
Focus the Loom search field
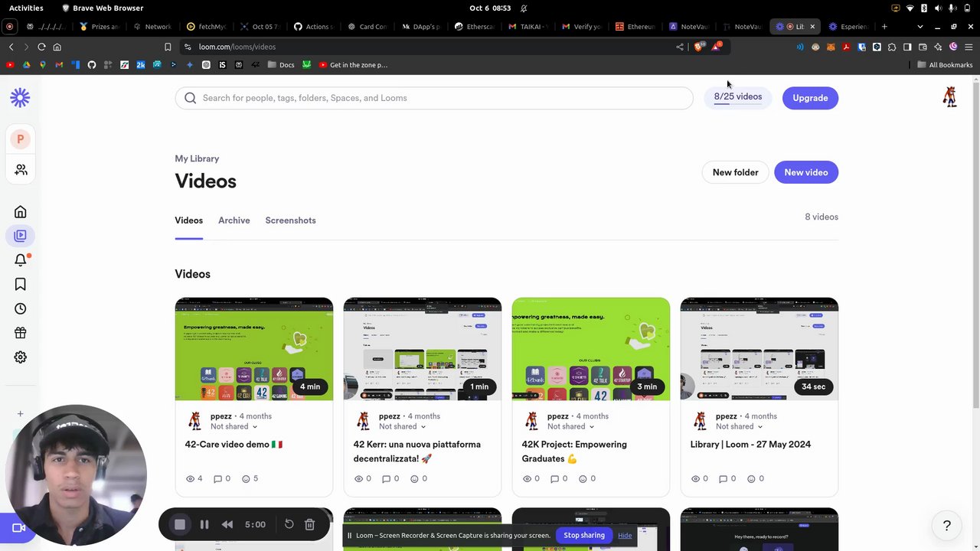click(x=434, y=98)
